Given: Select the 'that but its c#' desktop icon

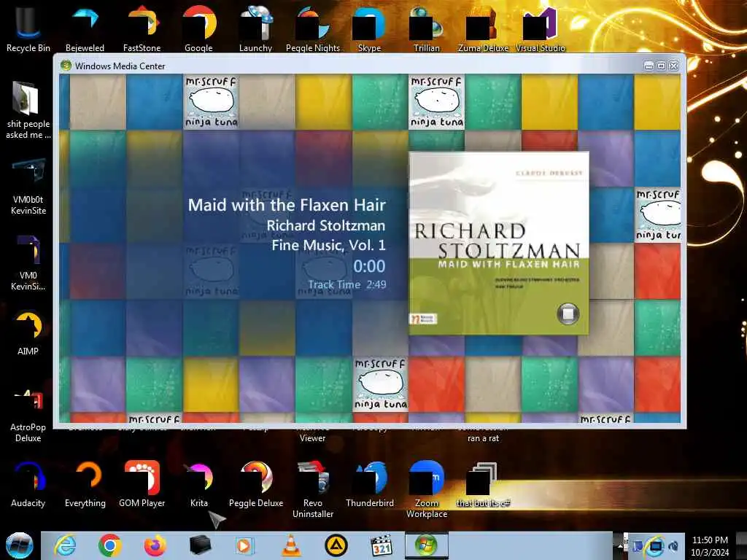Looking at the screenshot, I should pyautogui.click(x=483, y=484).
